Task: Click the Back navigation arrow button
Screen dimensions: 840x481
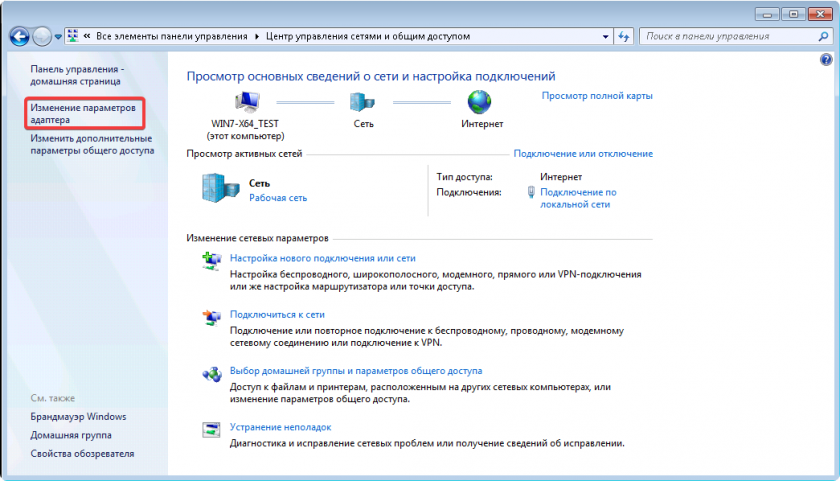Action: pos(19,36)
